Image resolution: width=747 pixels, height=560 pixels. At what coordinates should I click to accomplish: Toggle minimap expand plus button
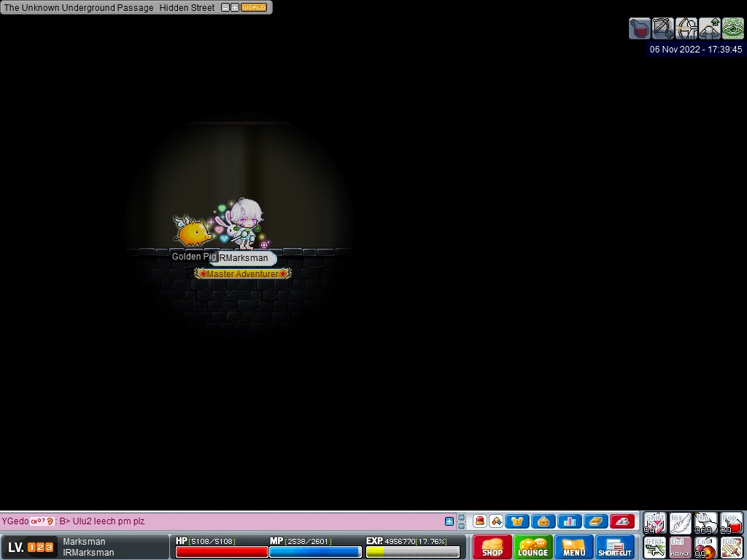pyautogui.click(x=235, y=7)
